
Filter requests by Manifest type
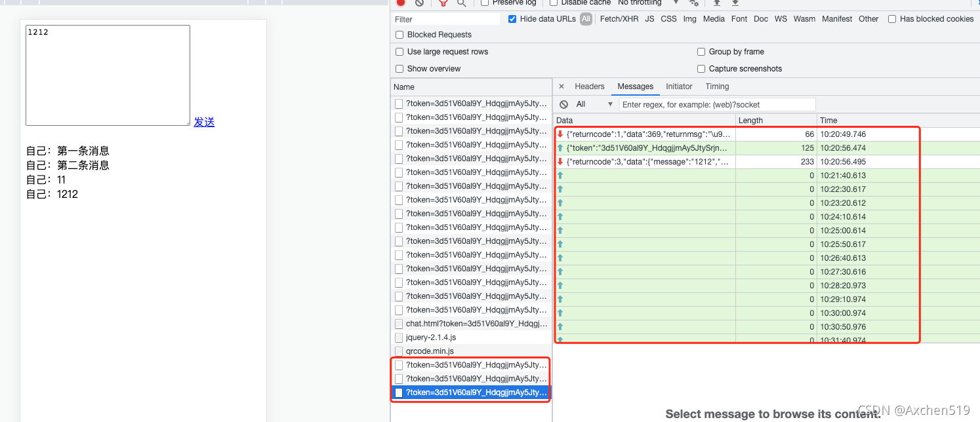point(837,19)
